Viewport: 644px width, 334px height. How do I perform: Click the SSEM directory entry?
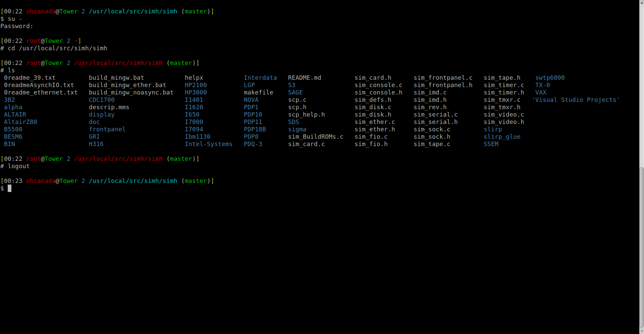491,144
